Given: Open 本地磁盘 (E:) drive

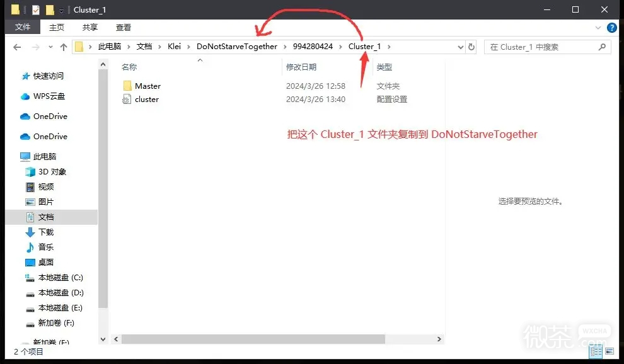Looking at the screenshot, I should pyautogui.click(x=60, y=308).
